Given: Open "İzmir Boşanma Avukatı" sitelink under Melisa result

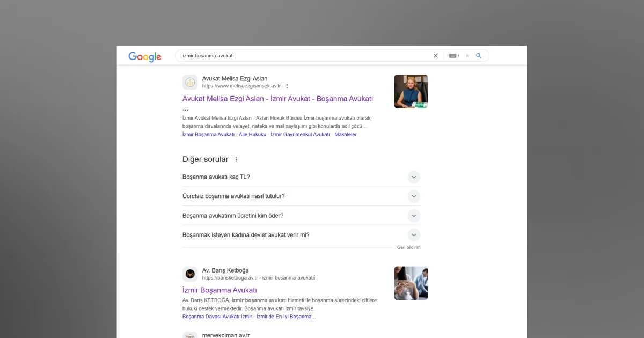Looking at the screenshot, I should [208, 135].
